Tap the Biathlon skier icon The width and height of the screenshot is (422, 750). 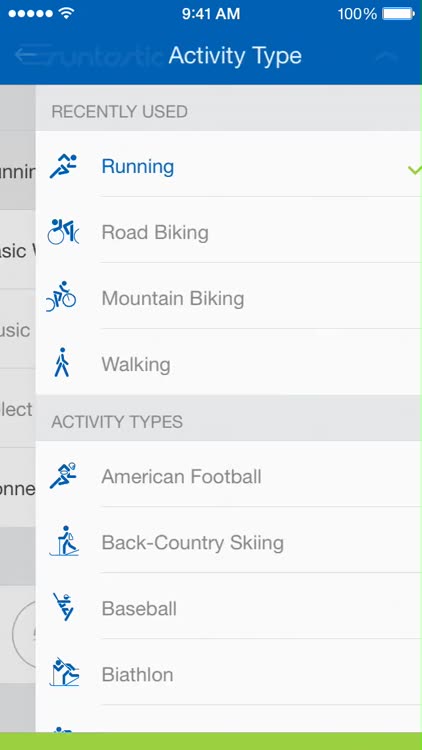coord(64,672)
